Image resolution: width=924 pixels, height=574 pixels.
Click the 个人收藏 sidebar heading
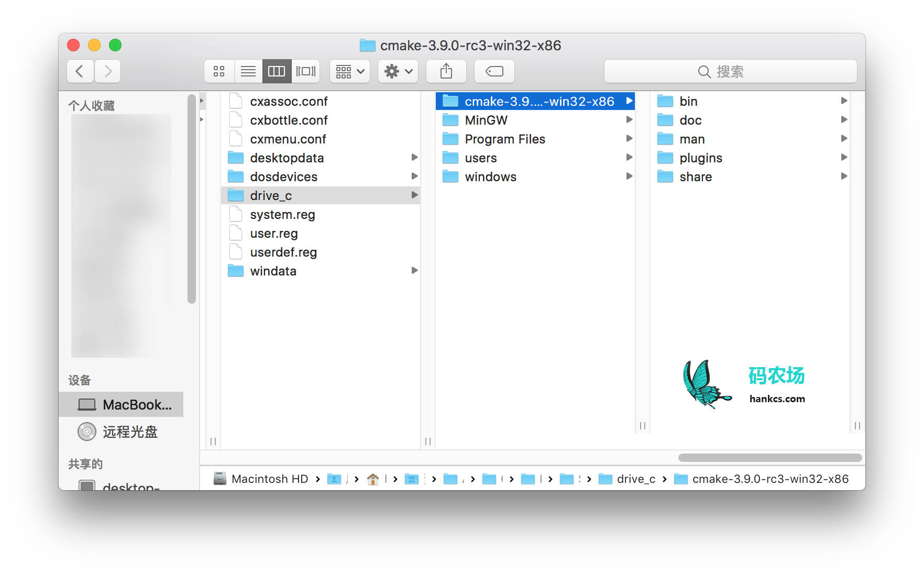92,106
